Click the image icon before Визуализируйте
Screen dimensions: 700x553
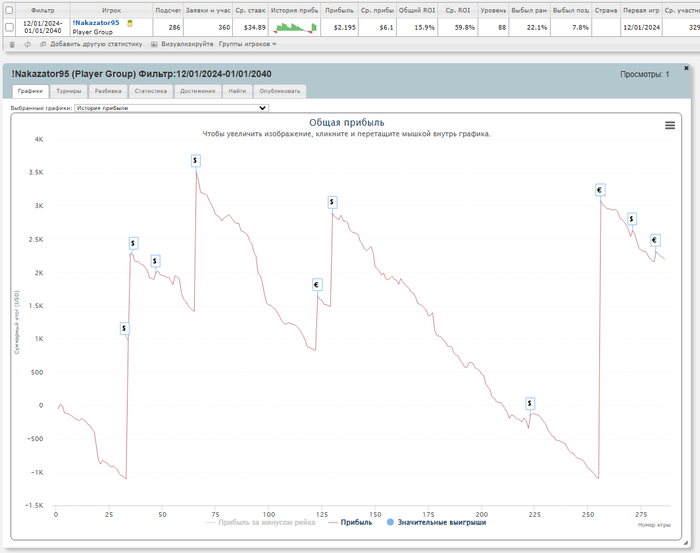154,44
